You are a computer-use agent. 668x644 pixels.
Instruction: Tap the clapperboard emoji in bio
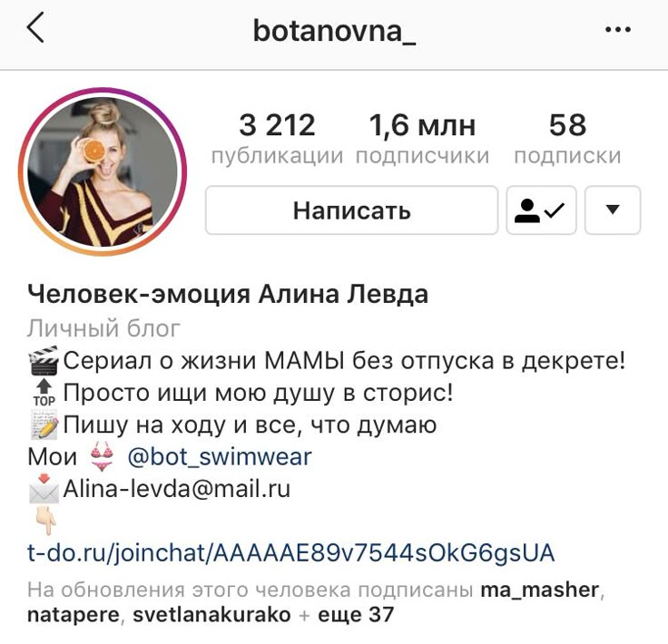tap(44, 360)
